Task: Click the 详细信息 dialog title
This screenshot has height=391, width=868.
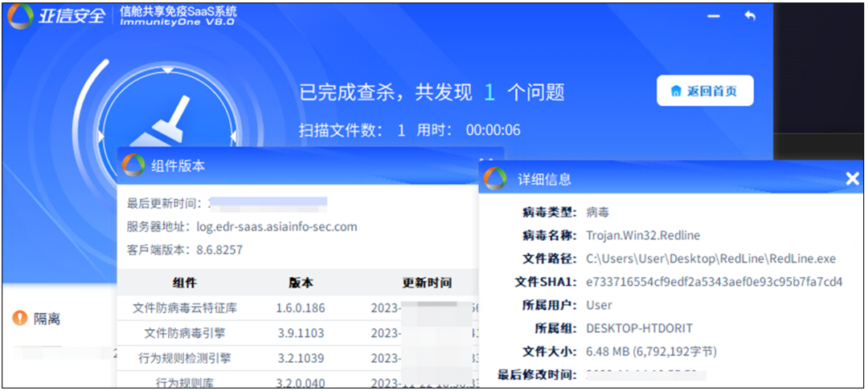Action: click(x=544, y=179)
